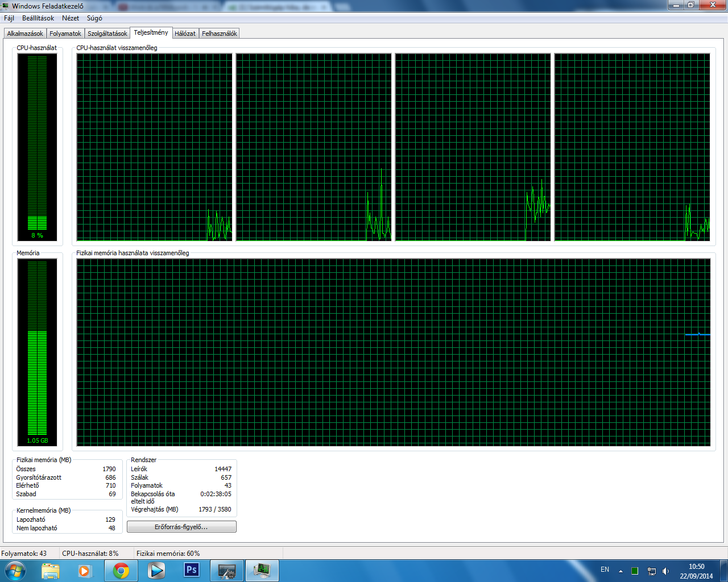The image size is (728, 582).
Task: Click the second CPU core history graph
Action: click(x=313, y=147)
